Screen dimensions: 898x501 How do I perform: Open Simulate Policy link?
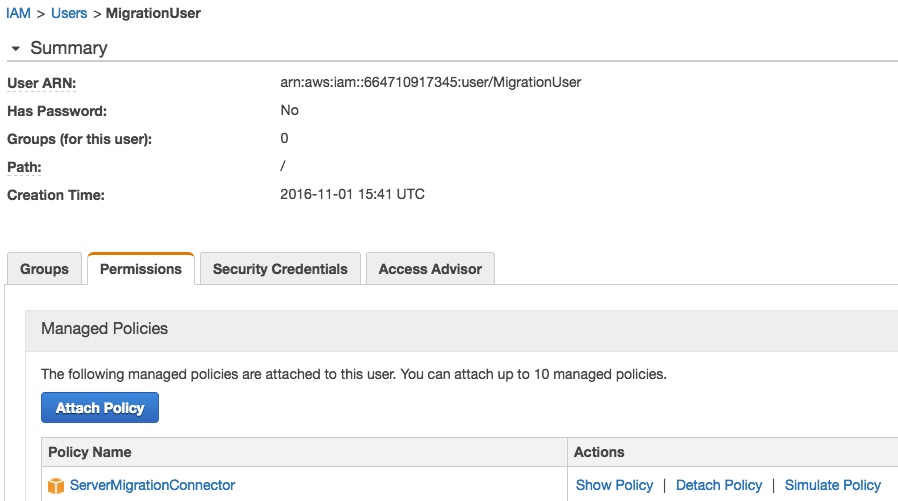tap(832, 485)
